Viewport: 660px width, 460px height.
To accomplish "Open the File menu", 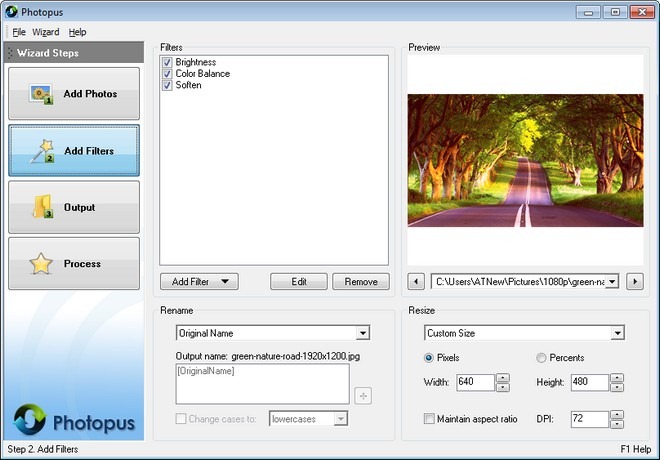I will pos(19,32).
